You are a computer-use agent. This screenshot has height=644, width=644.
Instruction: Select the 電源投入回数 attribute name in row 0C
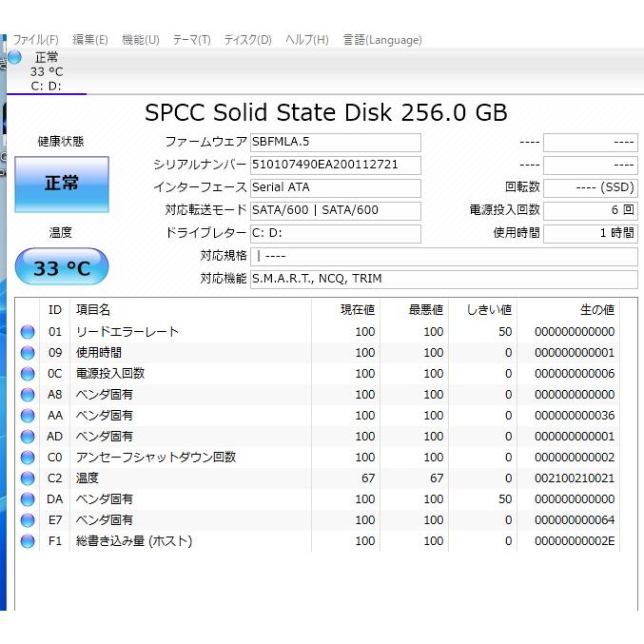[x=110, y=374]
